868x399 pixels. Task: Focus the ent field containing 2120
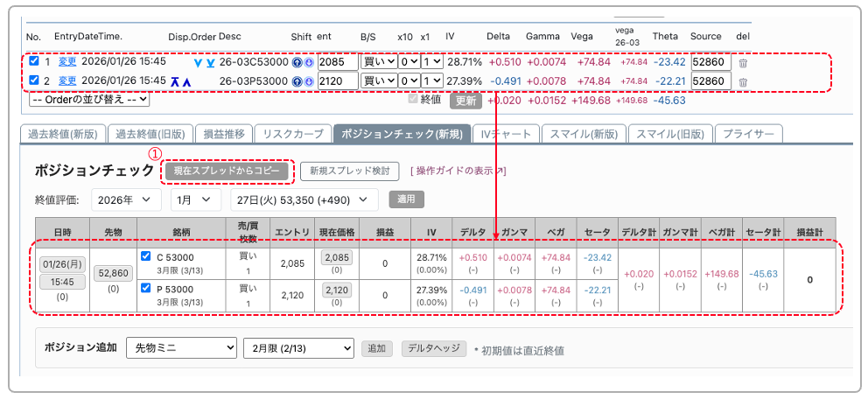(338, 80)
